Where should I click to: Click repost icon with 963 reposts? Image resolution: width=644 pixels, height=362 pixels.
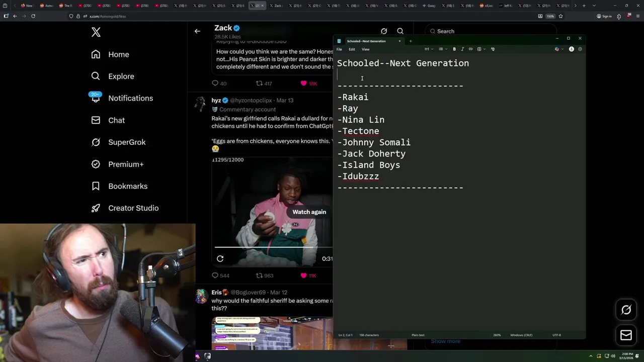(x=259, y=276)
